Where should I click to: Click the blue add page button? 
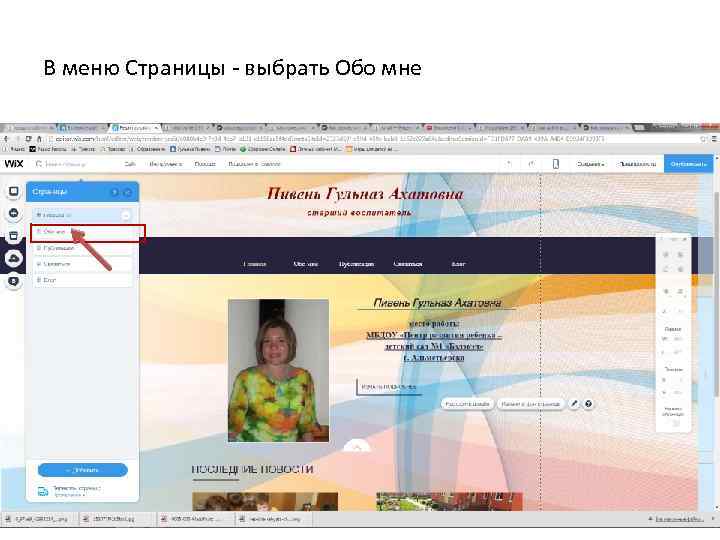click(x=83, y=470)
